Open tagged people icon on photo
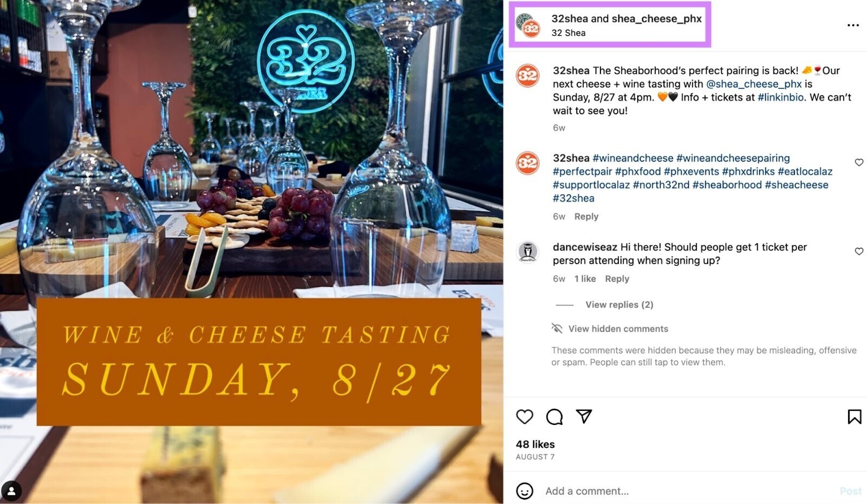 [11, 491]
